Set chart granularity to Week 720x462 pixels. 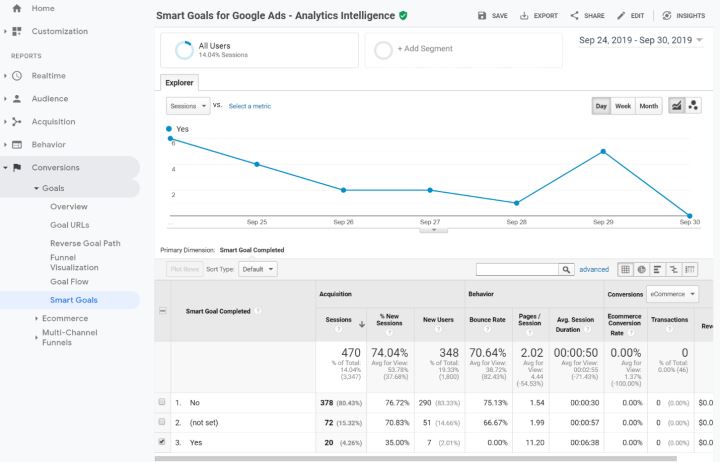point(623,106)
